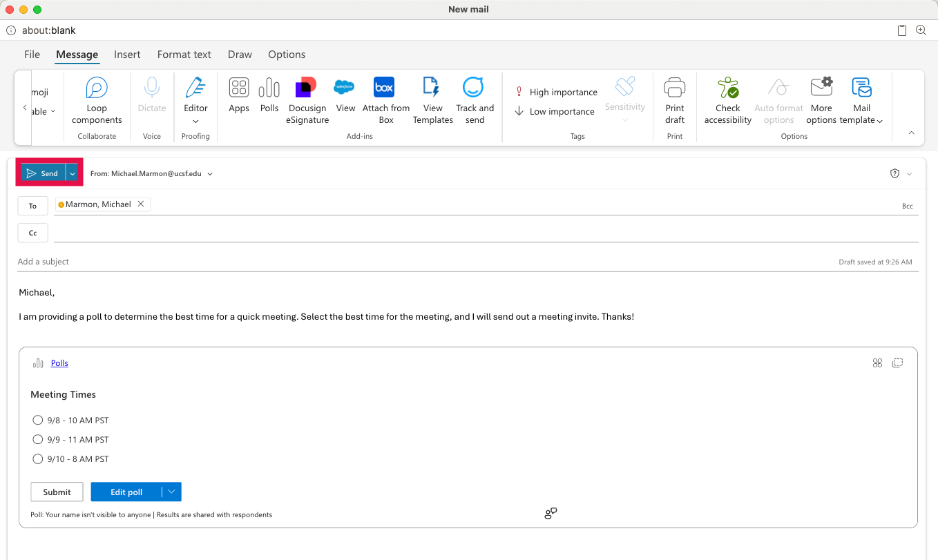
Task: Submit the poll response
Action: [57, 492]
